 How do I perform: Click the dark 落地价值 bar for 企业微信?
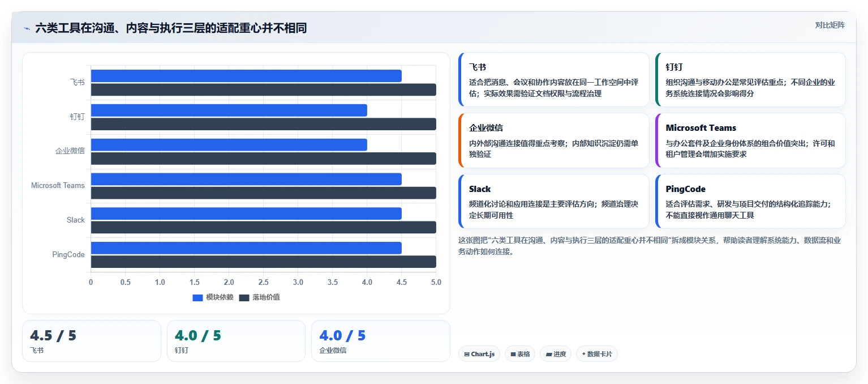click(x=264, y=159)
